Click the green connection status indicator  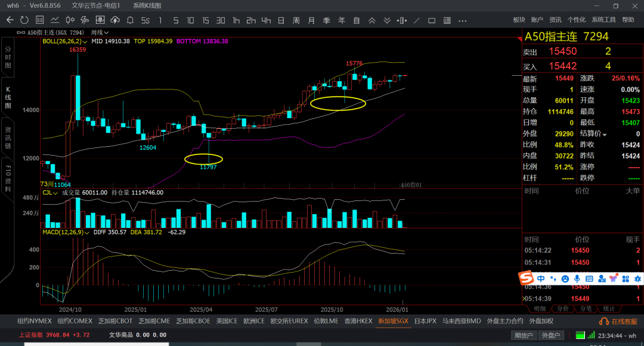pyautogui.click(x=580, y=335)
